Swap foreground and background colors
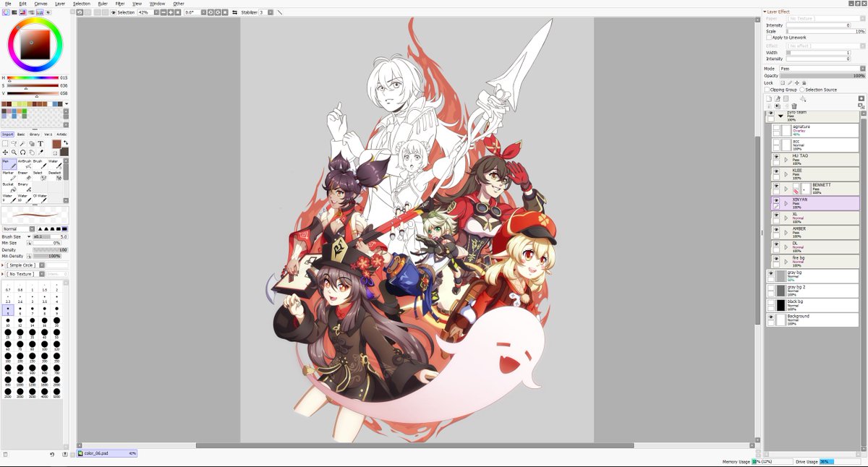Screen dimensions: 868x467 coord(66,142)
